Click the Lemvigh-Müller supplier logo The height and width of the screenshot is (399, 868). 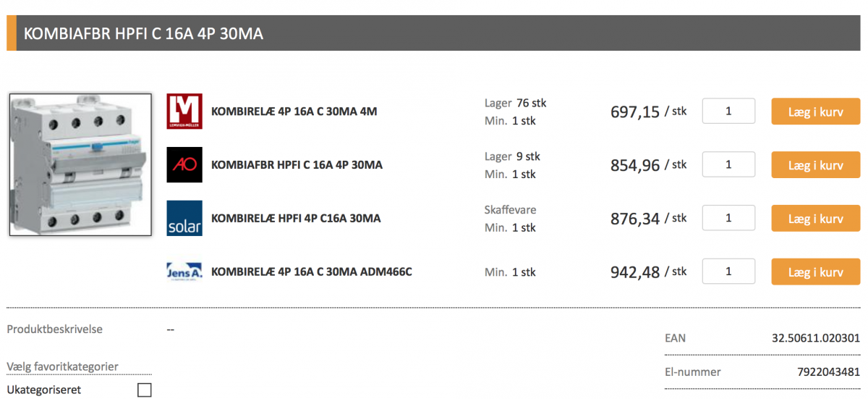click(x=184, y=112)
